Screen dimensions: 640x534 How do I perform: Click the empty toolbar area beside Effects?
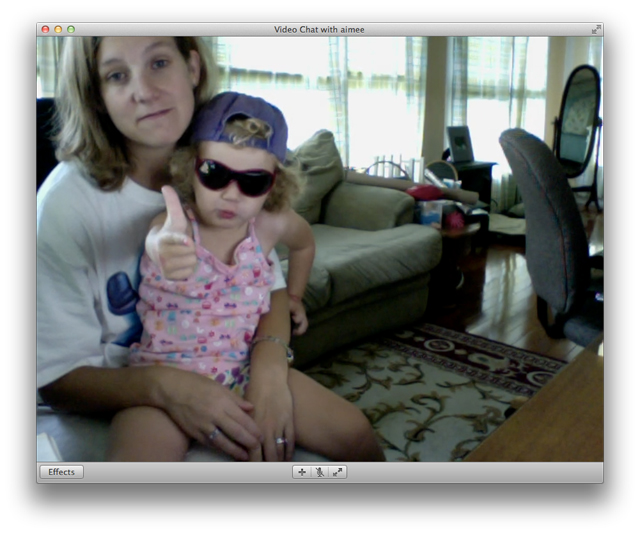[180, 472]
